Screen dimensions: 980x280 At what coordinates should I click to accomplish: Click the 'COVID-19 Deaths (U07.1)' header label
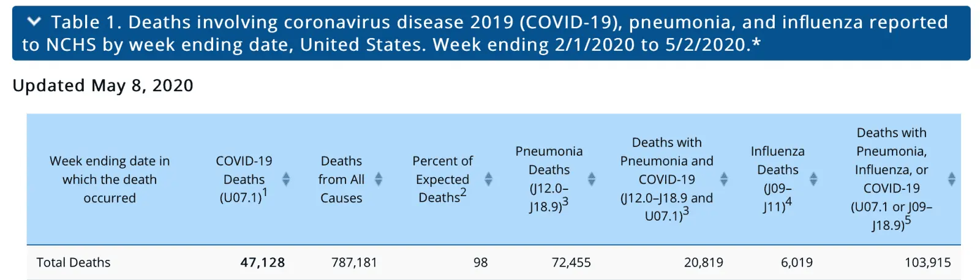(x=244, y=179)
